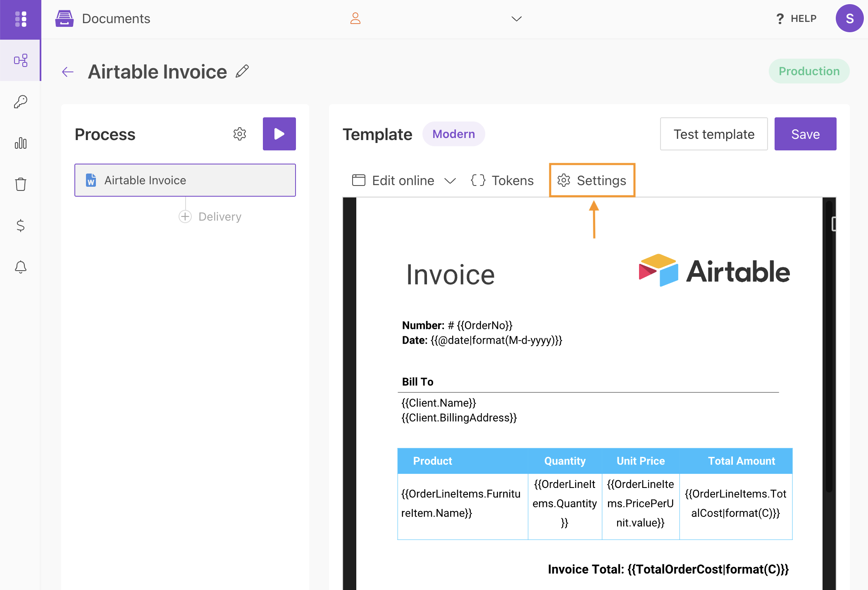
Task: Open the app launcher grid icon
Action: pyautogui.click(x=20, y=19)
